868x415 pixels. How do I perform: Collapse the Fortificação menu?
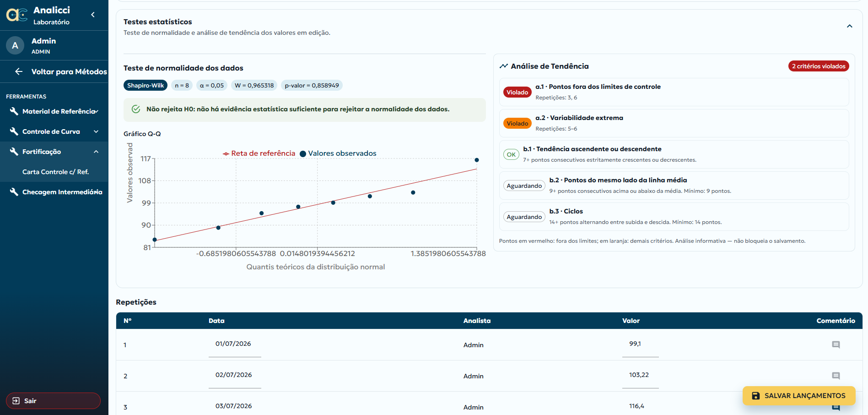pos(96,152)
